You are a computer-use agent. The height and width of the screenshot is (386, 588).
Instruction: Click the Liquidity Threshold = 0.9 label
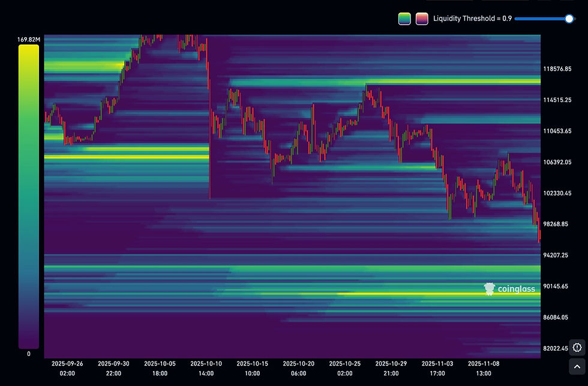point(472,19)
